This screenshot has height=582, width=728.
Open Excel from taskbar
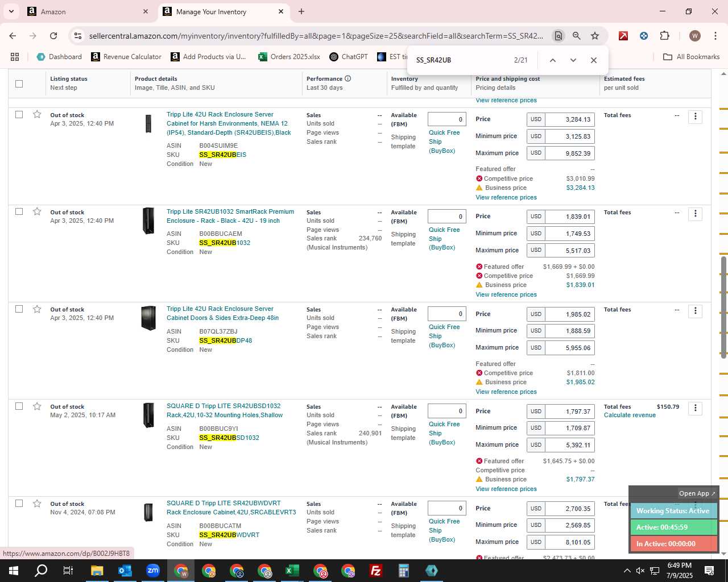coord(292,571)
